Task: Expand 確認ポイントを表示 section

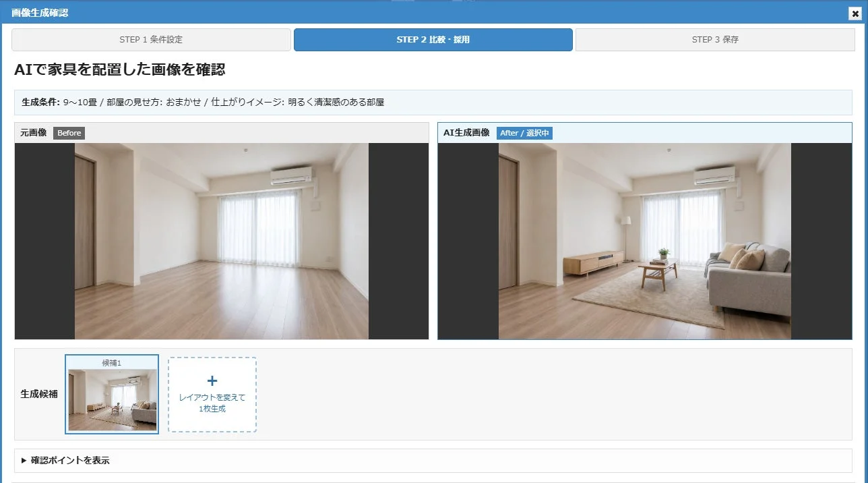Action: (433, 461)
